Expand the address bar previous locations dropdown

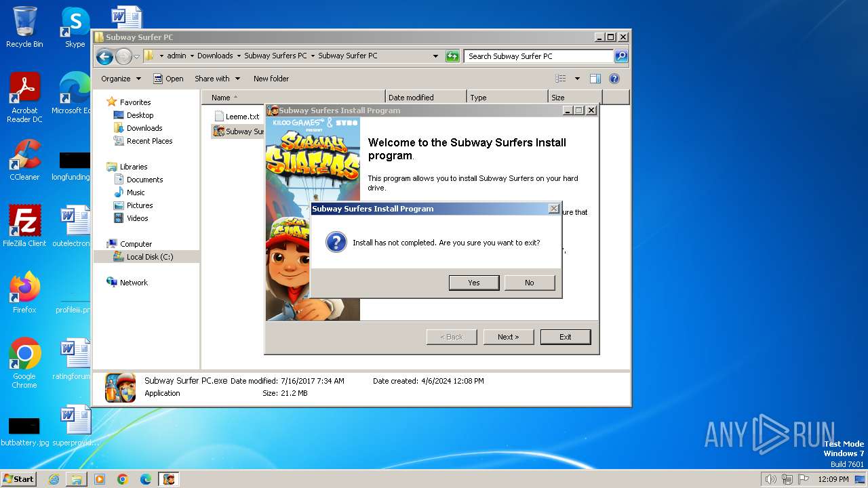[x=435, y=56]
